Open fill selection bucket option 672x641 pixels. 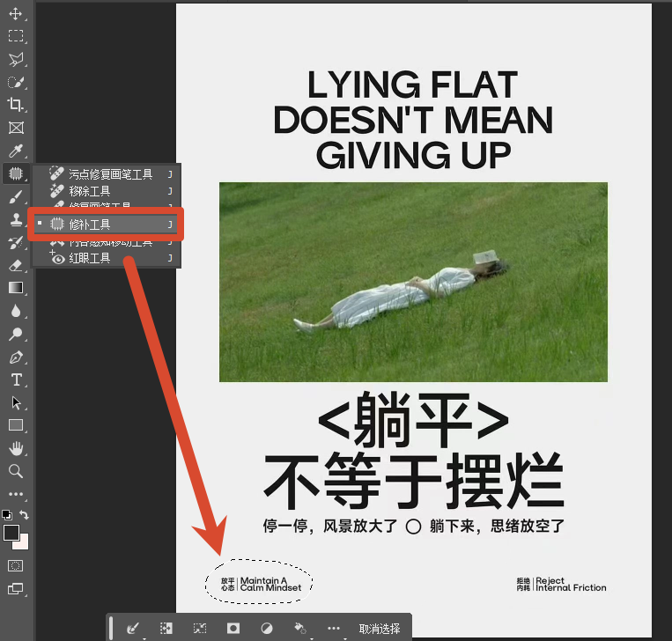pos(300,629)
